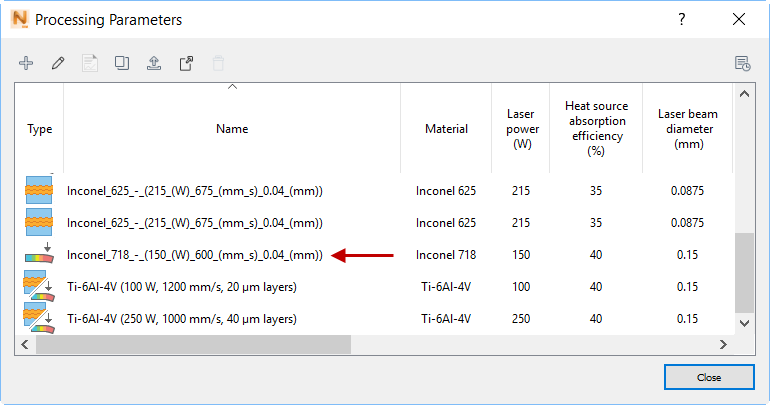Click the plus icon to add a parameter
This screenshot has width=770, height=405.
coord(26,63)
